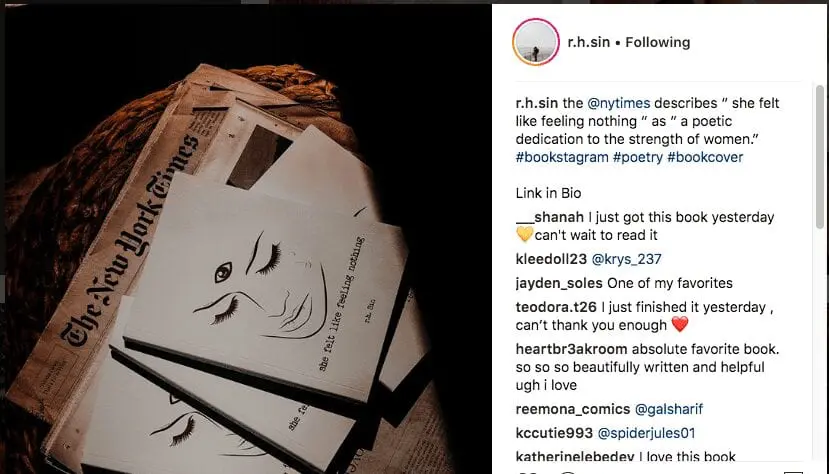Open the #bookcover hashtag

(x=705, y=157)
